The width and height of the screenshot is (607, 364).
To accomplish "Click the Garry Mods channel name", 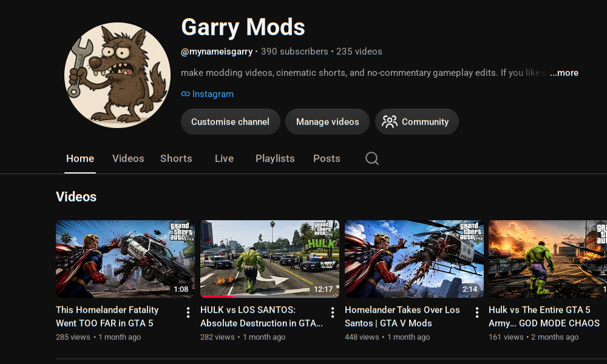I will (x=243, y=27).
